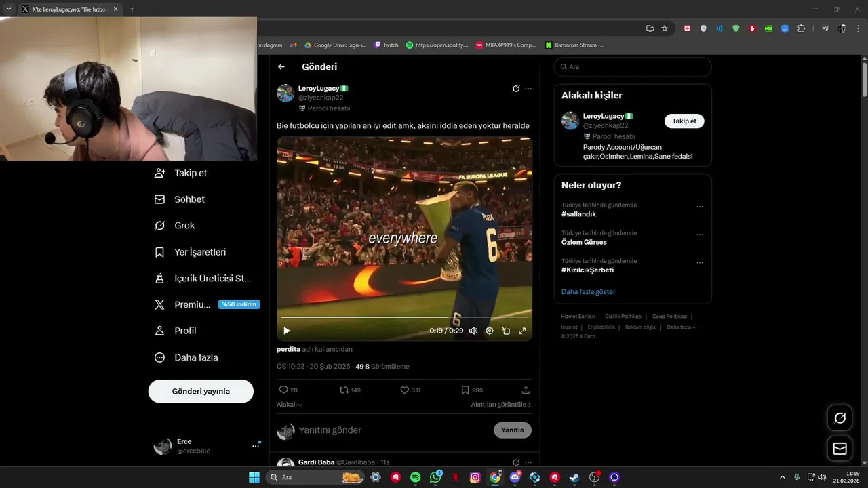Open Discord from the Windows taskbar
Screen dimensions: 868x488
pos(515,477)
